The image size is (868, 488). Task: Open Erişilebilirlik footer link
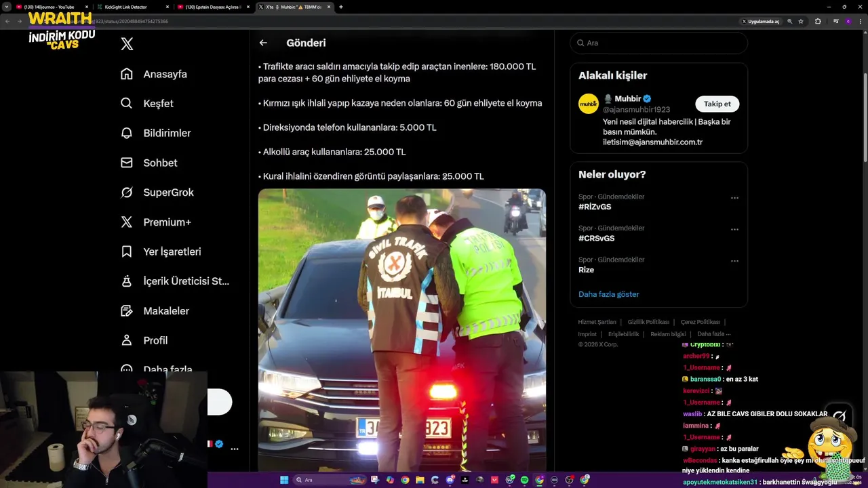(x=623, y=333)
